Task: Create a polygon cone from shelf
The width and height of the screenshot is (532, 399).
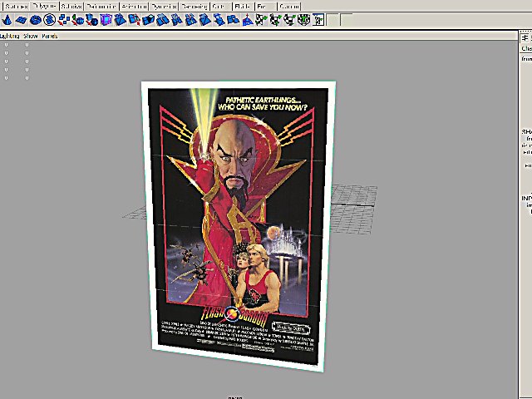Action: pos(7,20)
